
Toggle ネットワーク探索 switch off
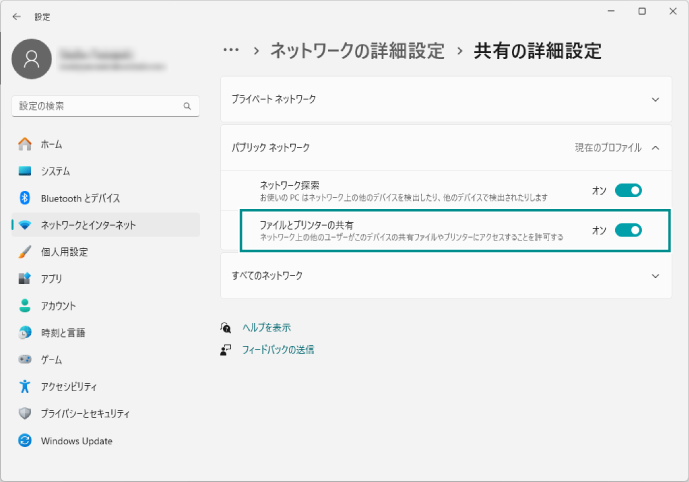coord(628,190)
